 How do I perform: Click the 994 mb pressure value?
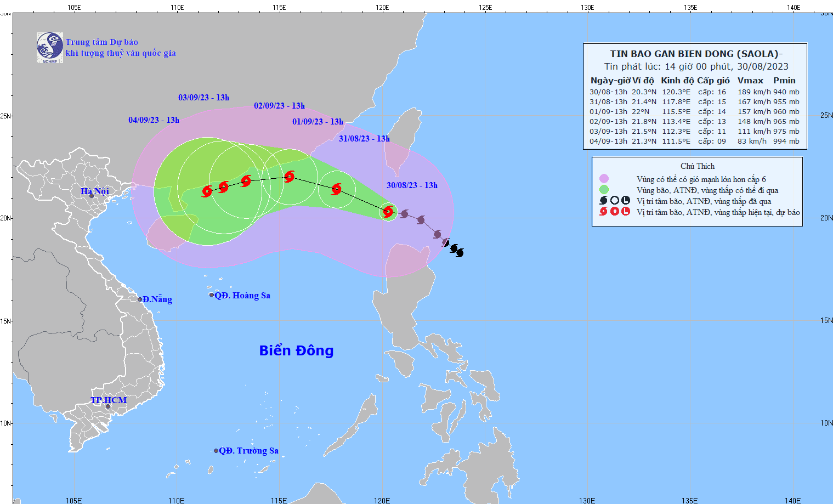coord(786,141)
